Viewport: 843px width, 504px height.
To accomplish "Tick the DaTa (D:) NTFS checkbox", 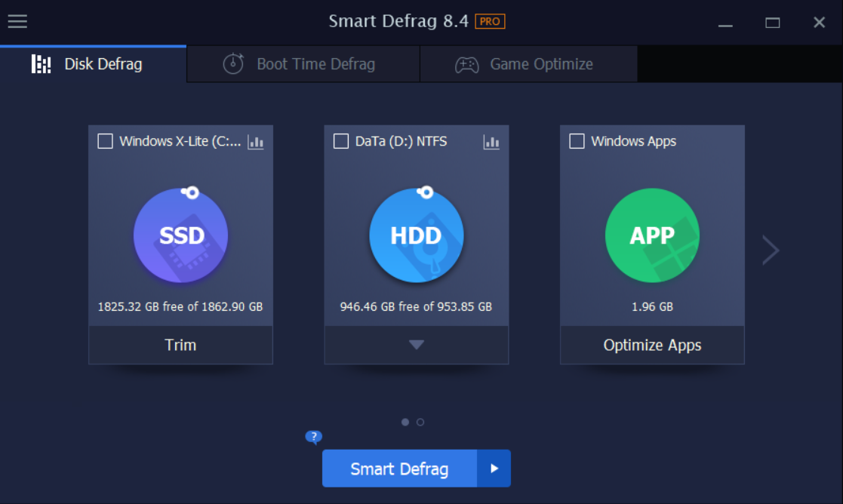I will click(341, 141).
